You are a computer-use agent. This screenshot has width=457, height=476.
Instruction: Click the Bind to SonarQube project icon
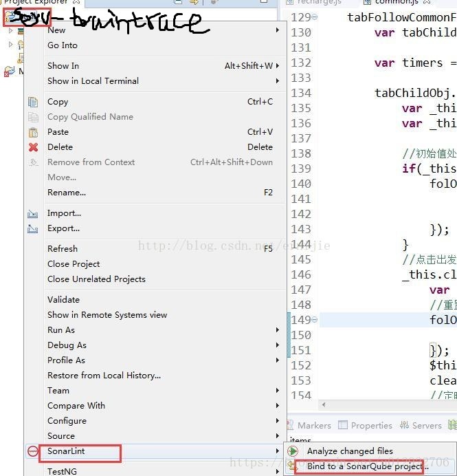(x=291, y=466)
